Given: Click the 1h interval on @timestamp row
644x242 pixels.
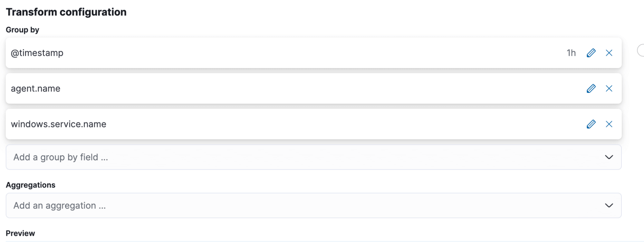Looking at the screenshot, I should 571,53.
